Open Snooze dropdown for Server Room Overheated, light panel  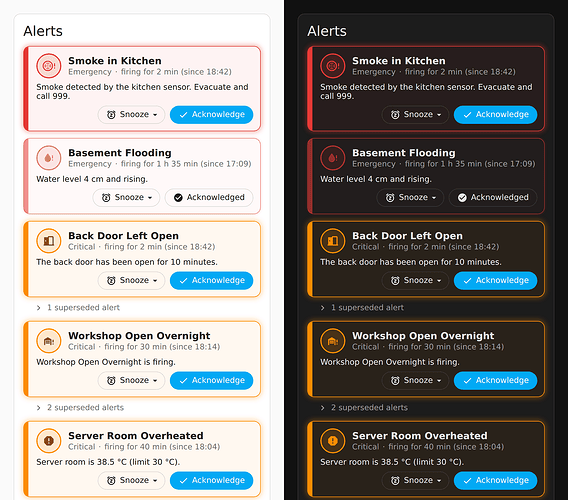point(131,480)
